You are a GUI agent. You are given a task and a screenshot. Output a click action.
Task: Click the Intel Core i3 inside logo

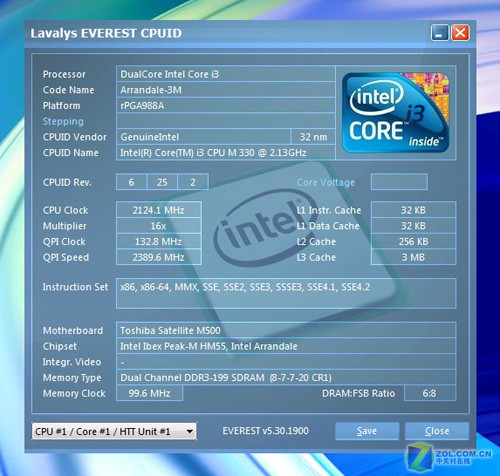[x=396, y=113]
